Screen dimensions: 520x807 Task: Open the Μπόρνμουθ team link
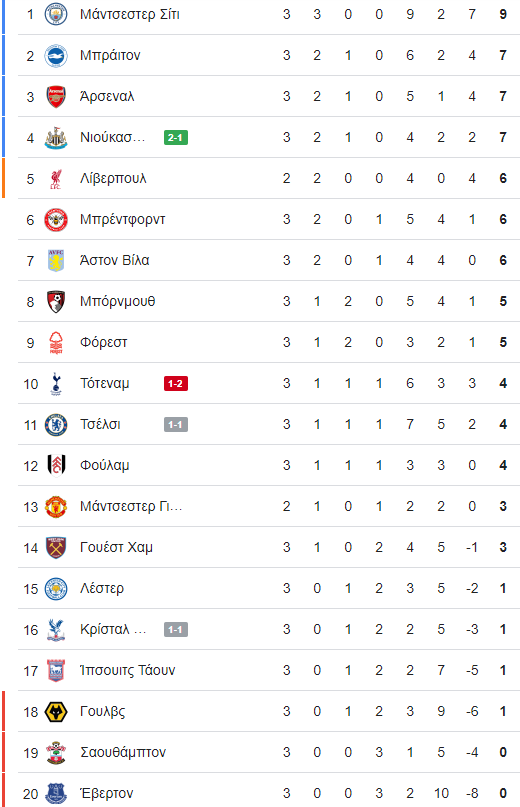pos(117,302)
